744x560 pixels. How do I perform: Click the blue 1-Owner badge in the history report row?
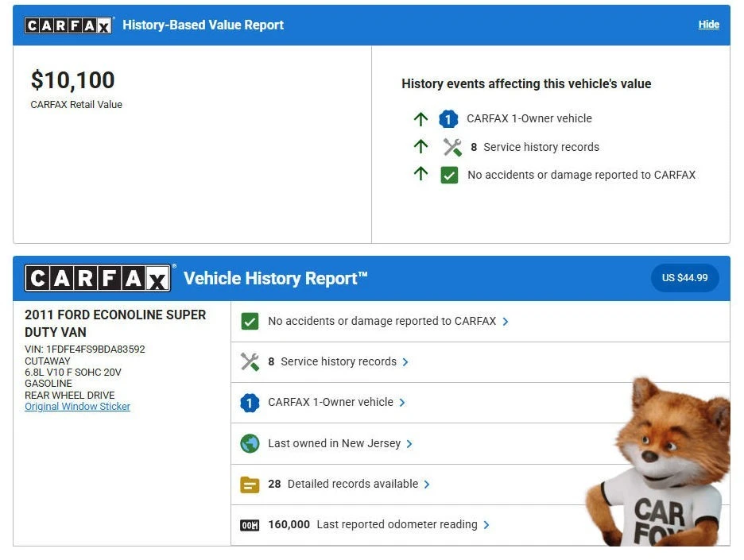[x=250, y=403]
